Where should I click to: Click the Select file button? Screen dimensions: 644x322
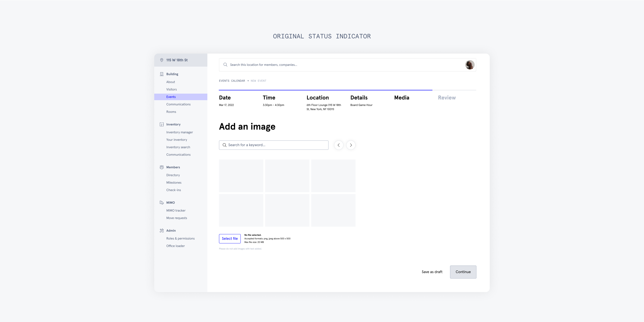230,239
